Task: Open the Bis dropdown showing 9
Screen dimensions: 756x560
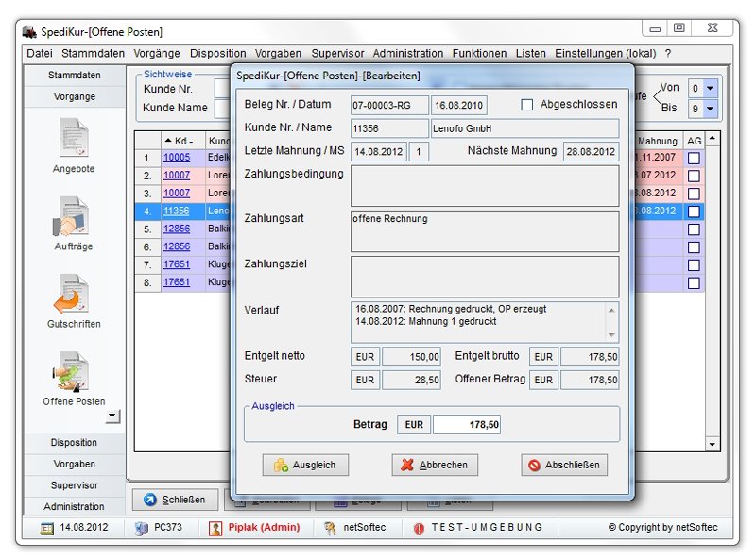Action: pos(710,109)
